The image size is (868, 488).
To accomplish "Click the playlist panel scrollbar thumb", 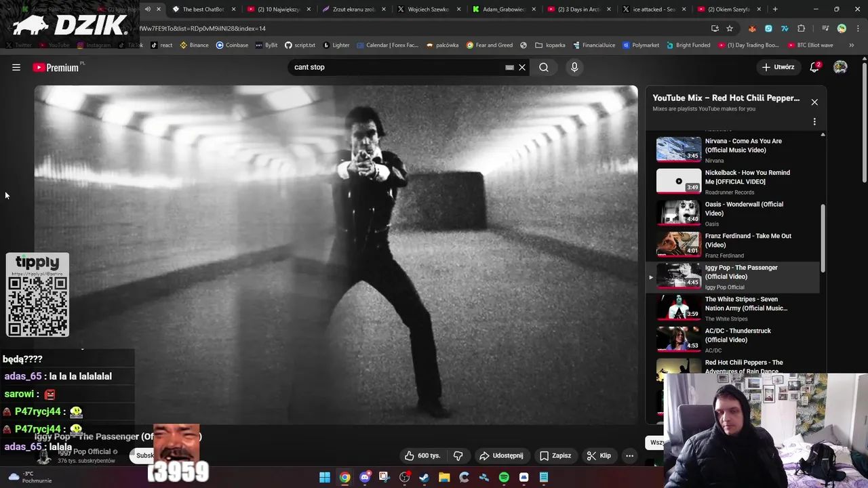I will tap(823, 239).
